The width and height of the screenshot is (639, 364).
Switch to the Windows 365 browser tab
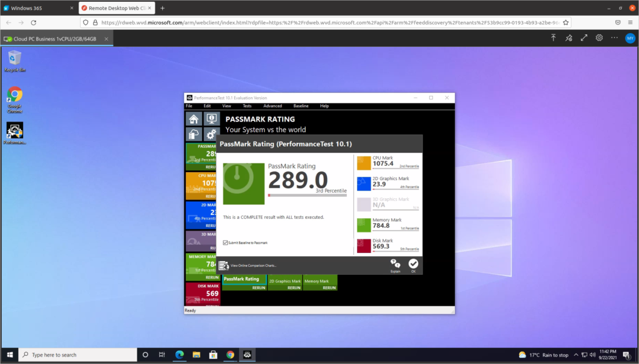[x=39, y=8]
